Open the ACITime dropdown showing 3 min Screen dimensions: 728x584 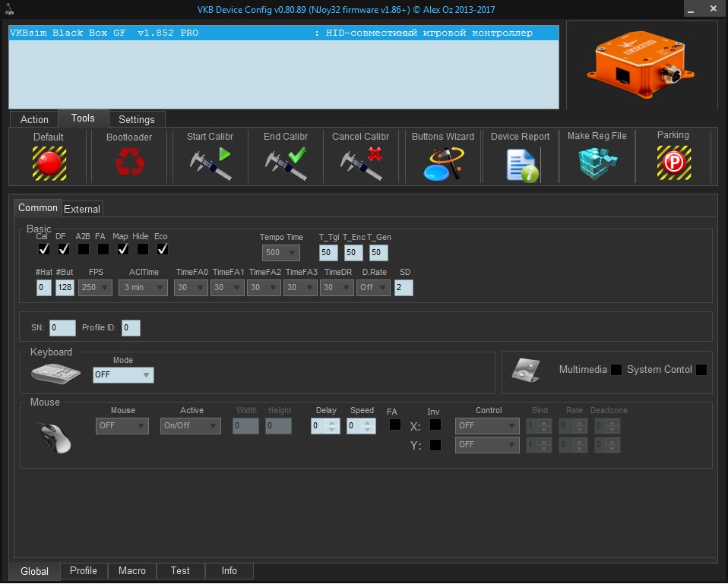click(143, 288)
